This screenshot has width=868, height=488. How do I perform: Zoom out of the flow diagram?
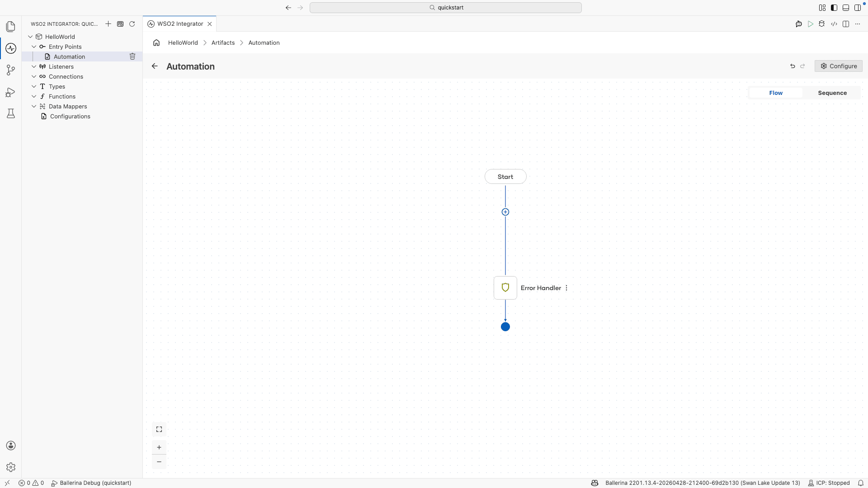point(159,462)
